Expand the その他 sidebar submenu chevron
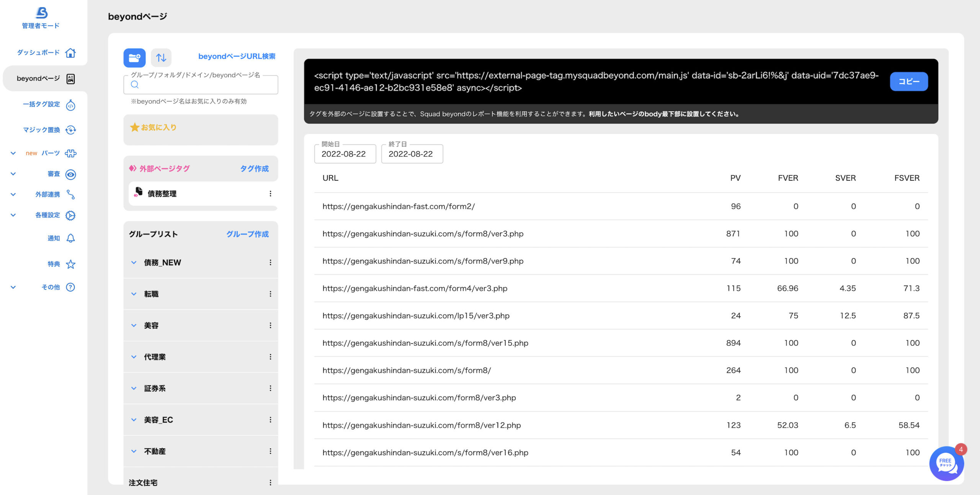Image resolution: width=980 pixels, height=495 pixels. click(13, 287)
